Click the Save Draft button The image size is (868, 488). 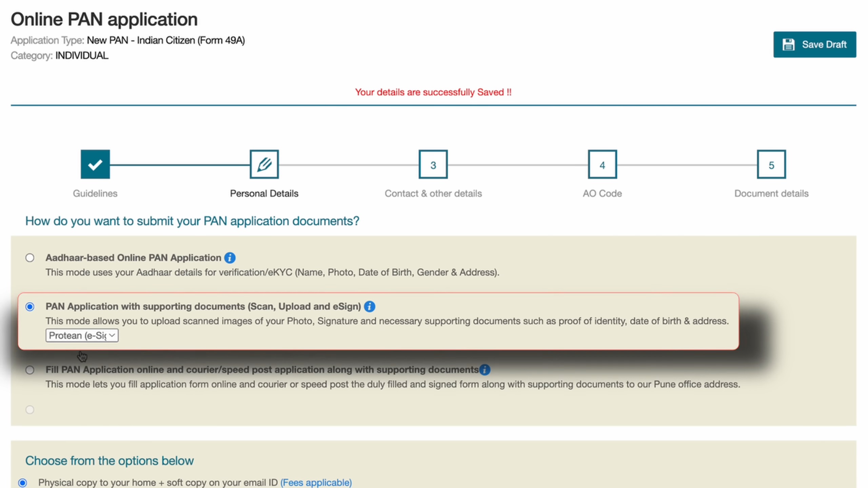coord(815,44)
